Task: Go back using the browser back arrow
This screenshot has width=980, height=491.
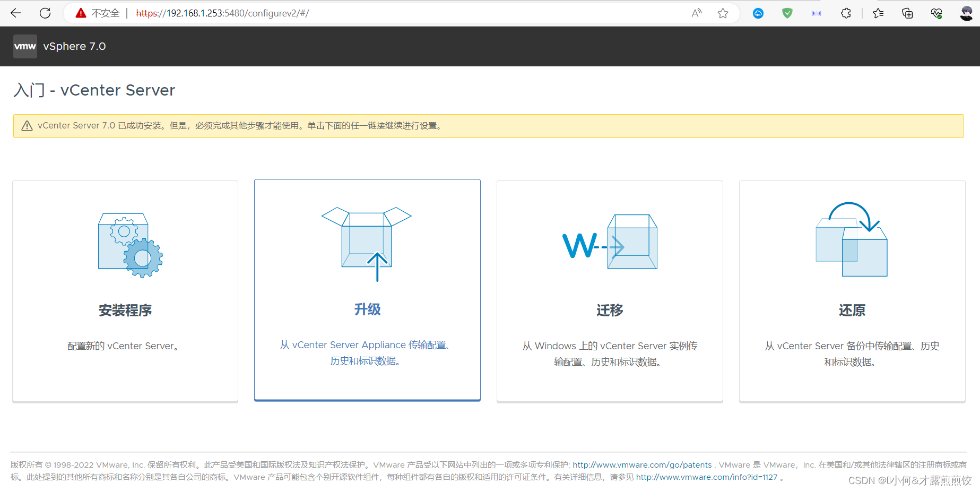Action: (16, 13)
